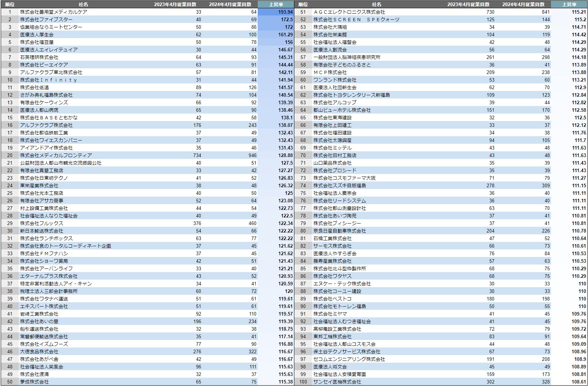Click 株式会社モトーレン福島 name
588x386 pixels.
tap(340, 306)
